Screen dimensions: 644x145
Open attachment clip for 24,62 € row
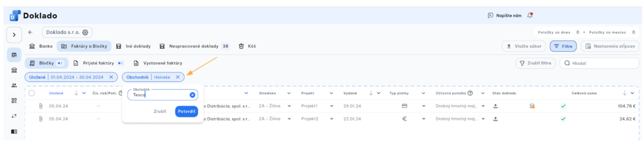point(41,119)
